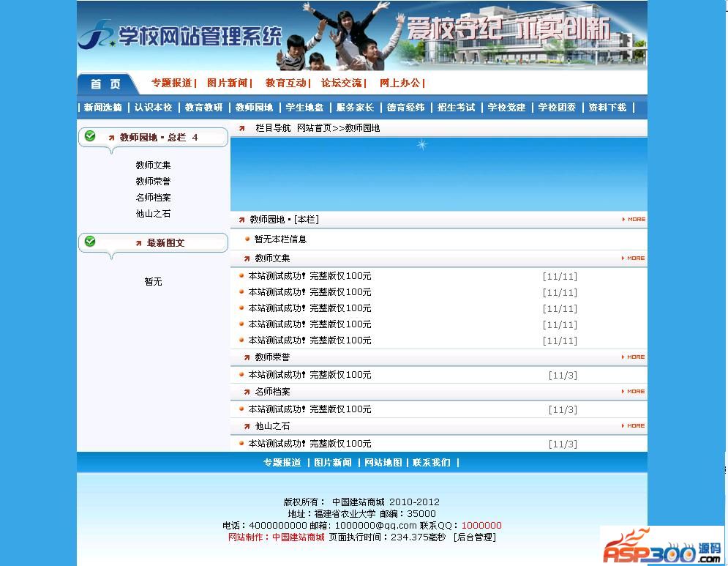Go to 德育经纬 in the blue navigation bar
Image resolution: width=728 pixels, height=566 pixels.
coord(406,108)
